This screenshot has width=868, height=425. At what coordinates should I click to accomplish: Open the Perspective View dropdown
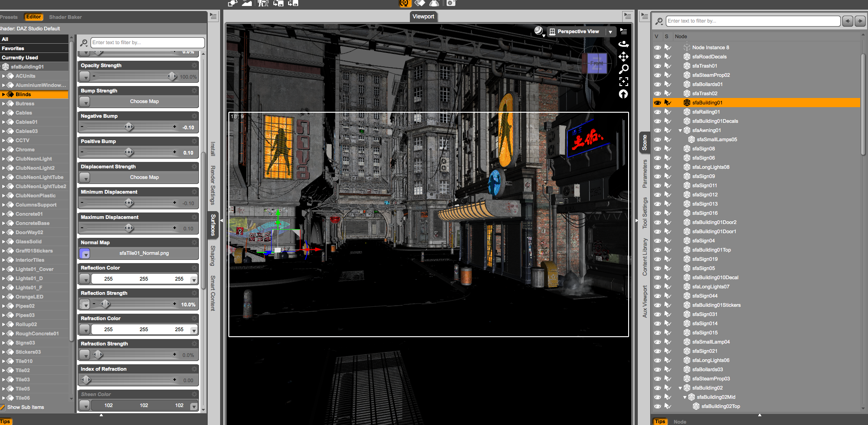610,32
